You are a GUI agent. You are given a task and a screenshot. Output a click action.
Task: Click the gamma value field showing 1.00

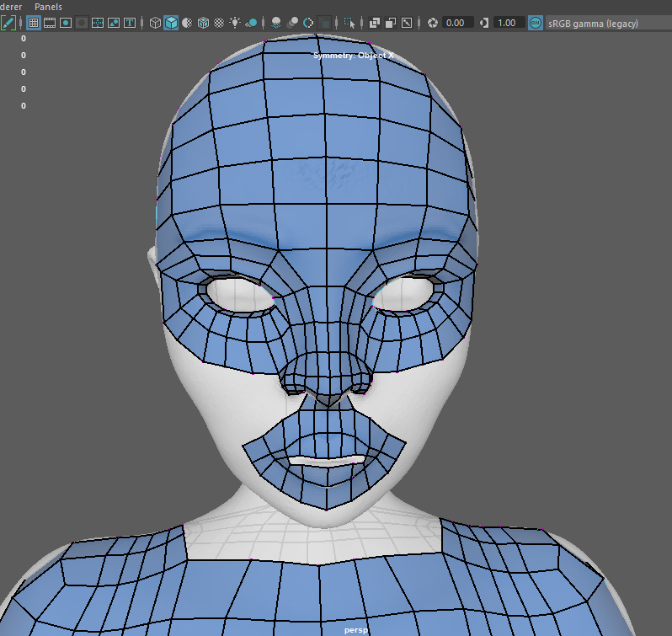tap(508, 23)
